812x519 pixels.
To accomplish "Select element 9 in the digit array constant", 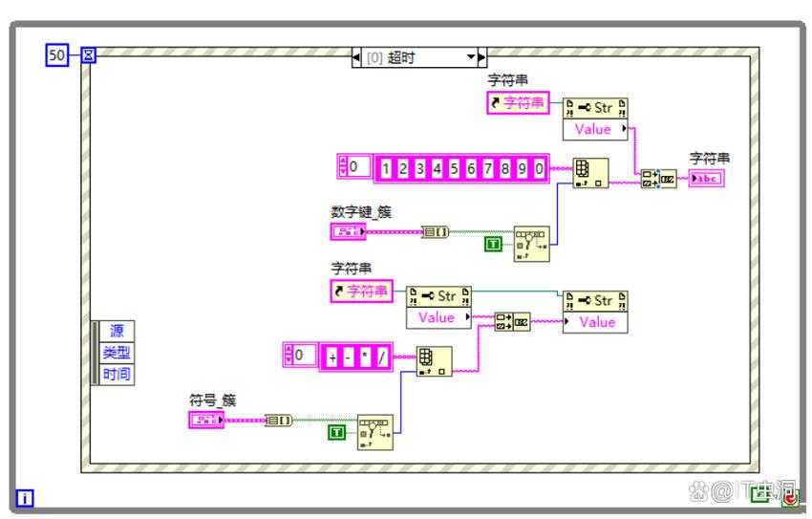I will 522,169.
